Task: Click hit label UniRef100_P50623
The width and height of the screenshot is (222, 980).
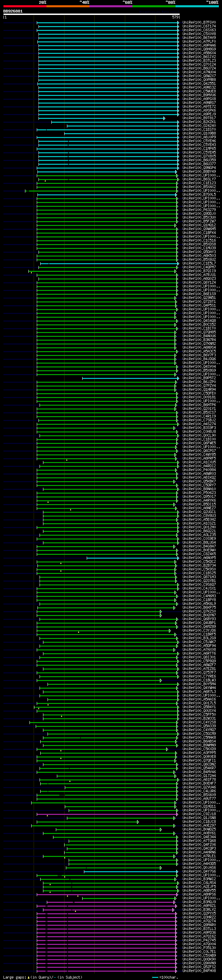Action: [199, 493]
